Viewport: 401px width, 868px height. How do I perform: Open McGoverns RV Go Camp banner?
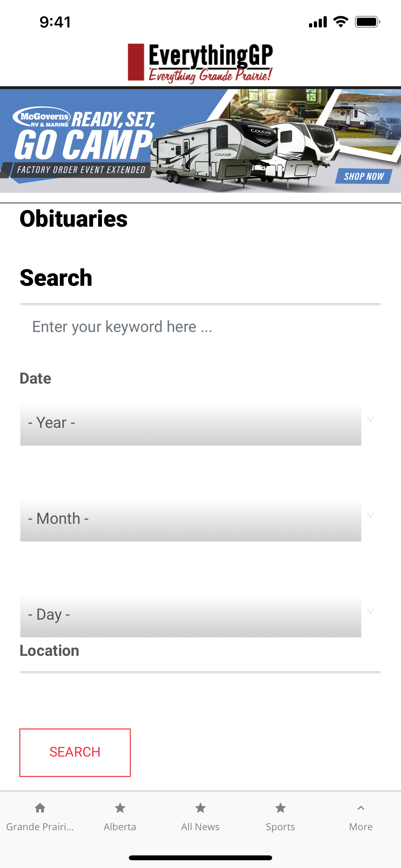click(x=200, y=140)
